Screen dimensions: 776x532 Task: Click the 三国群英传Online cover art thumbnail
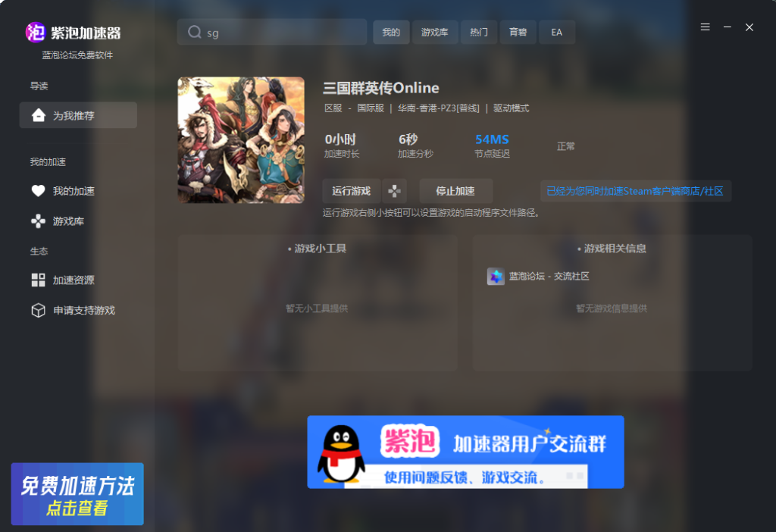click(x=241, y=140)
